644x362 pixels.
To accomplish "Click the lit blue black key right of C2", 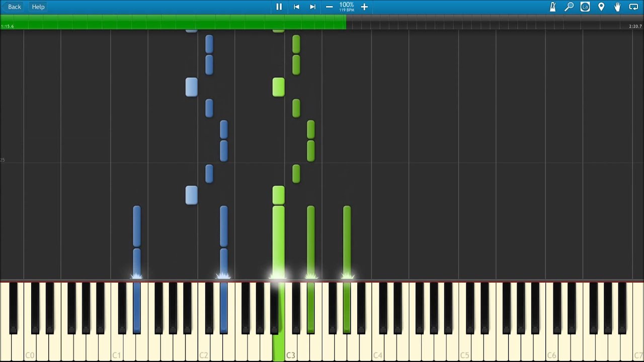I will click(x=224, y=307).
